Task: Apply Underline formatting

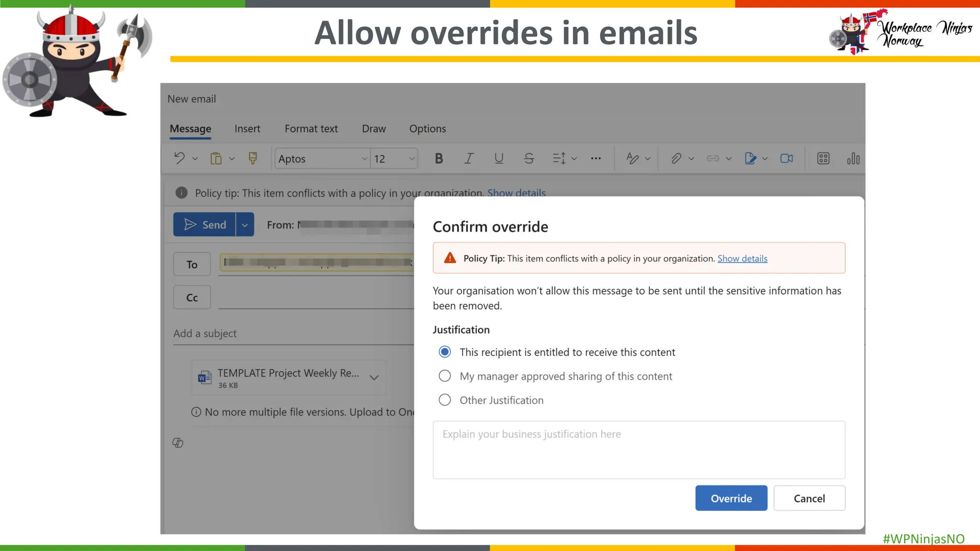Action: coord(499,158)
